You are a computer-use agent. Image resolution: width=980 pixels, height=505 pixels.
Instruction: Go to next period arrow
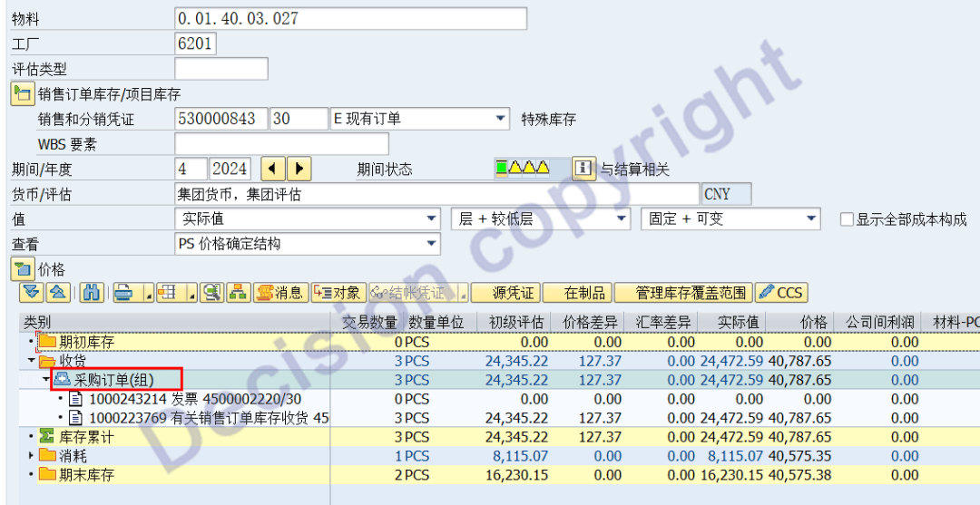click(299, 169)
